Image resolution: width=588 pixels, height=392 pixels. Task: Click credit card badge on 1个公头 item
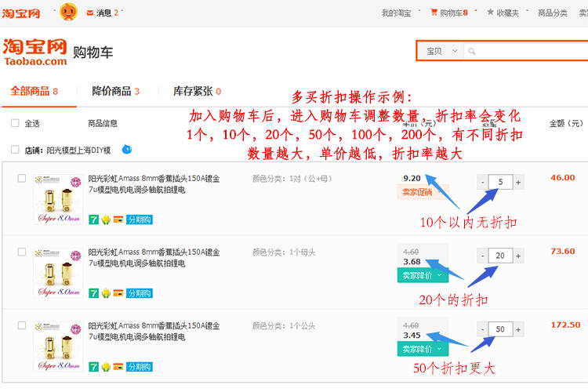[118, 366]
